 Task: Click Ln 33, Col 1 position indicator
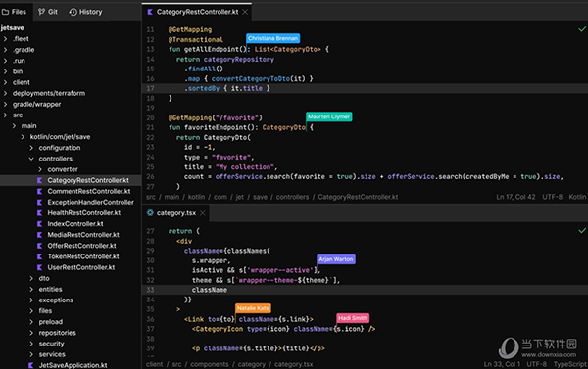502,364
